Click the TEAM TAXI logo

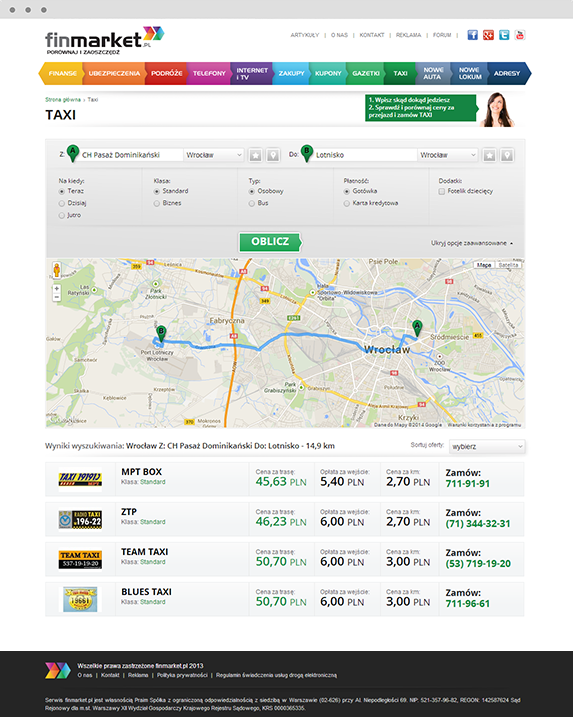(x=80, y=560)
